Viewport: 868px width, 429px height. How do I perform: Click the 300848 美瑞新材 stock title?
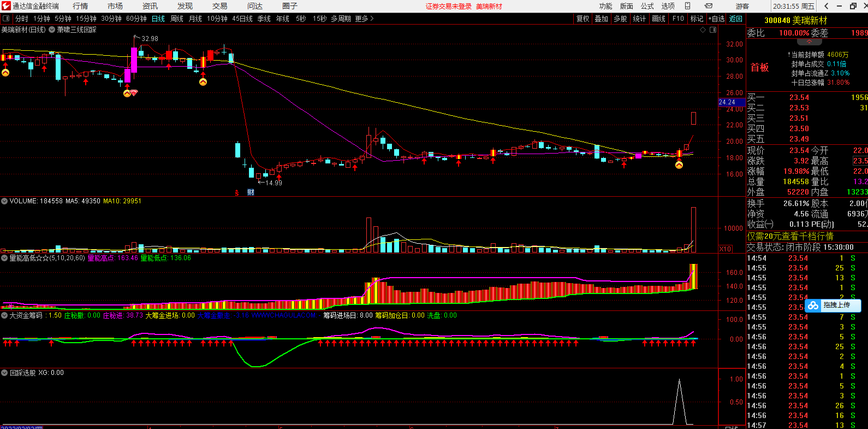click(x=796, y=20)
